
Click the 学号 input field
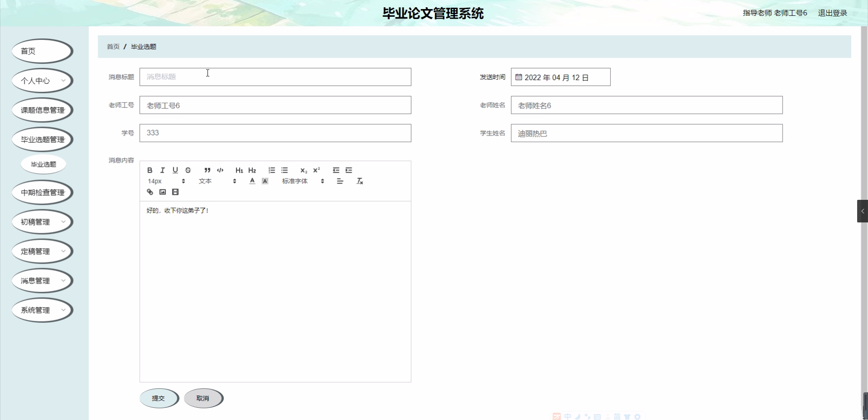point(275,133)
